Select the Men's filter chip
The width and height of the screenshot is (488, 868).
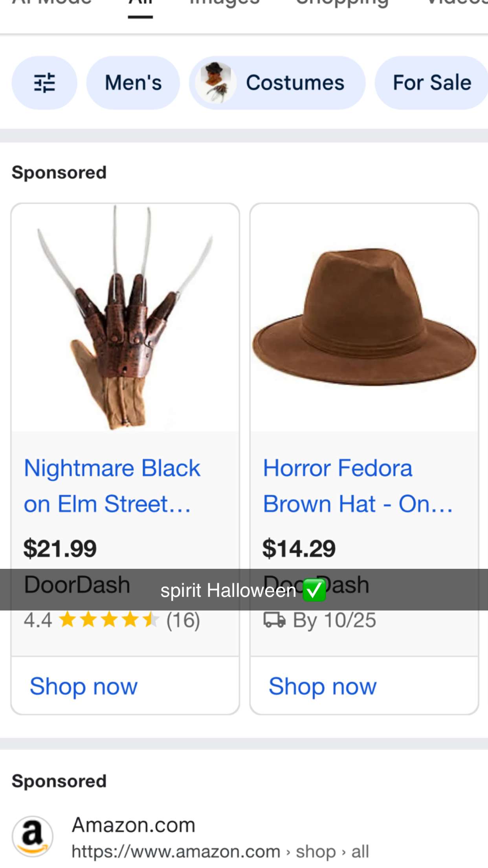[133, 83]
